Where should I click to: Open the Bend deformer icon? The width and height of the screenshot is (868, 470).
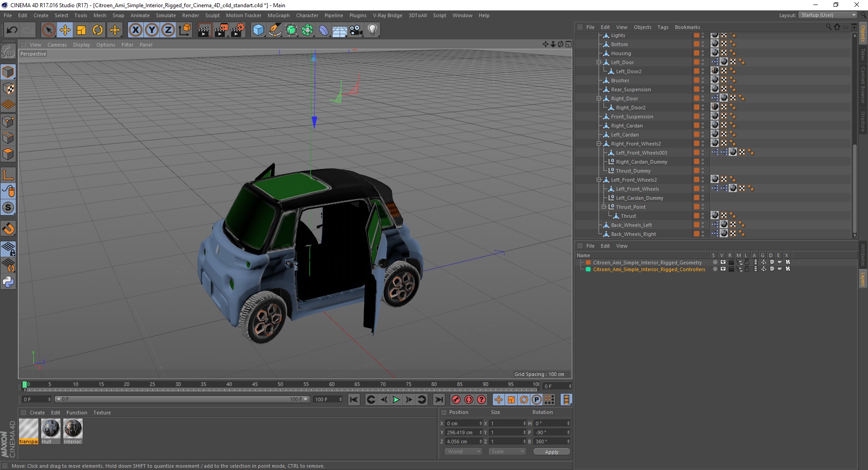[x=324, y=30]
